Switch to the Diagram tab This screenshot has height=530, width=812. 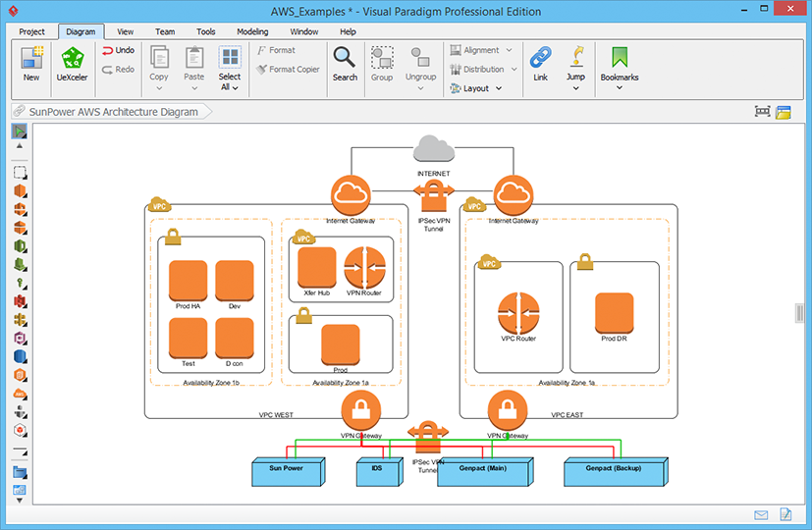(x=81, y=31)
